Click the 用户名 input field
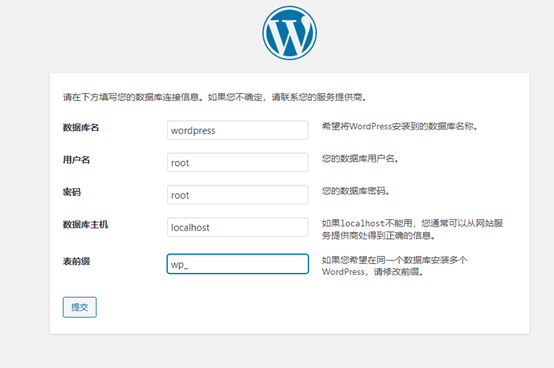 (x=237, y=162)
